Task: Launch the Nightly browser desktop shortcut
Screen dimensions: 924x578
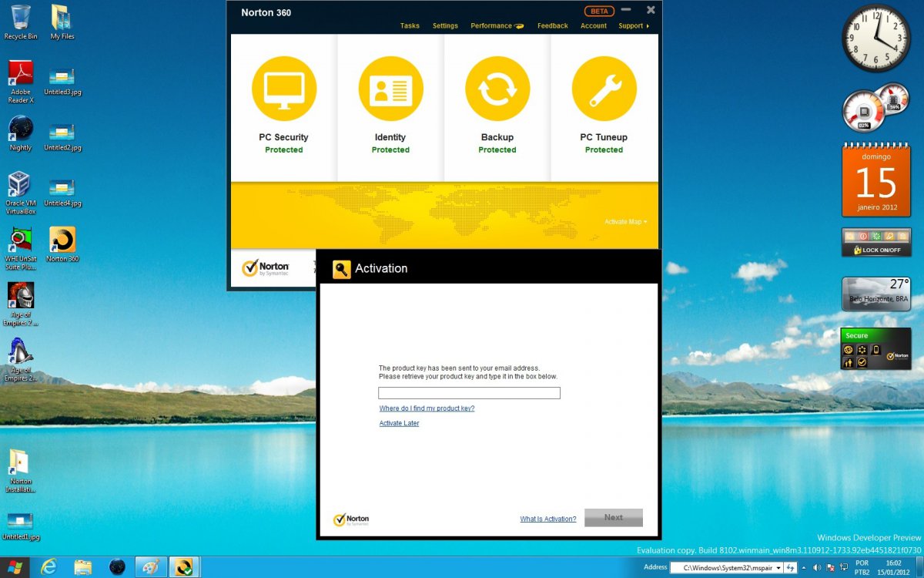Action: 21,133
